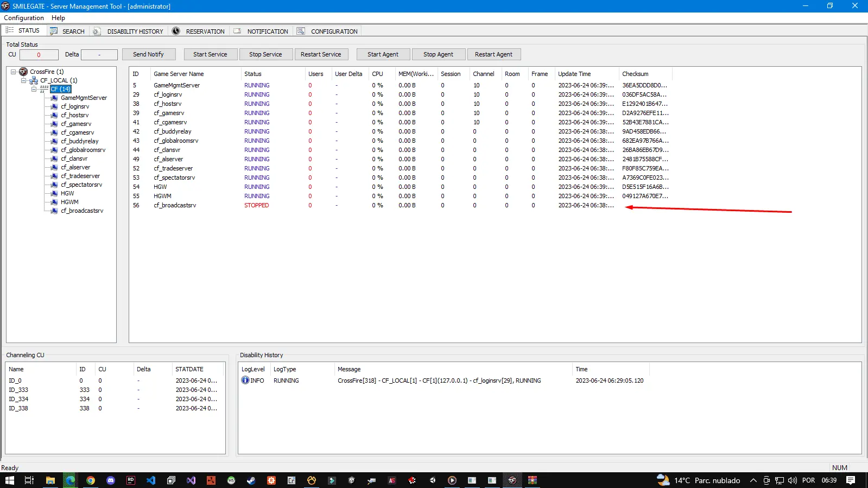Click the CONFIGURATION tab icon
This screenshot has width=868, height=488.
coord(301,31)
